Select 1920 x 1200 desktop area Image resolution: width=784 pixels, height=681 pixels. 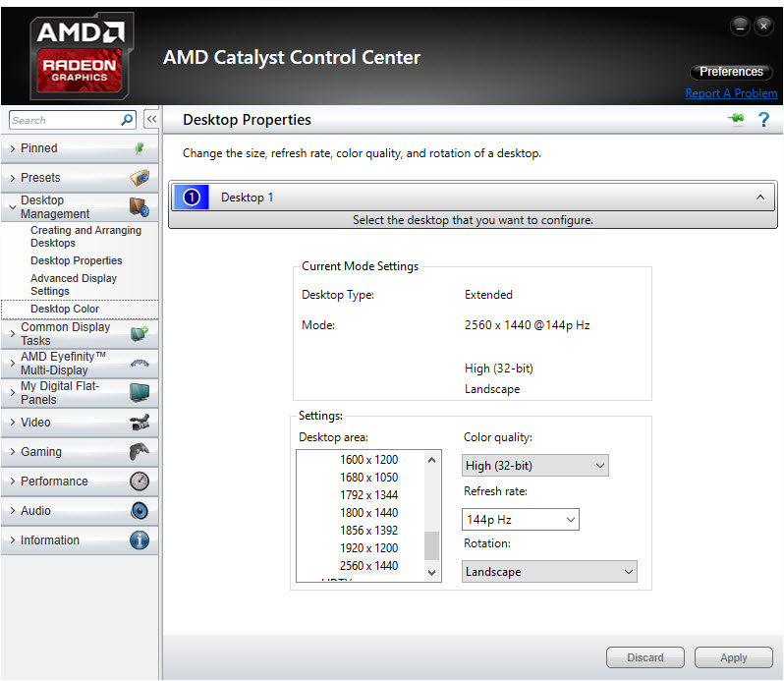click(369, 548)
